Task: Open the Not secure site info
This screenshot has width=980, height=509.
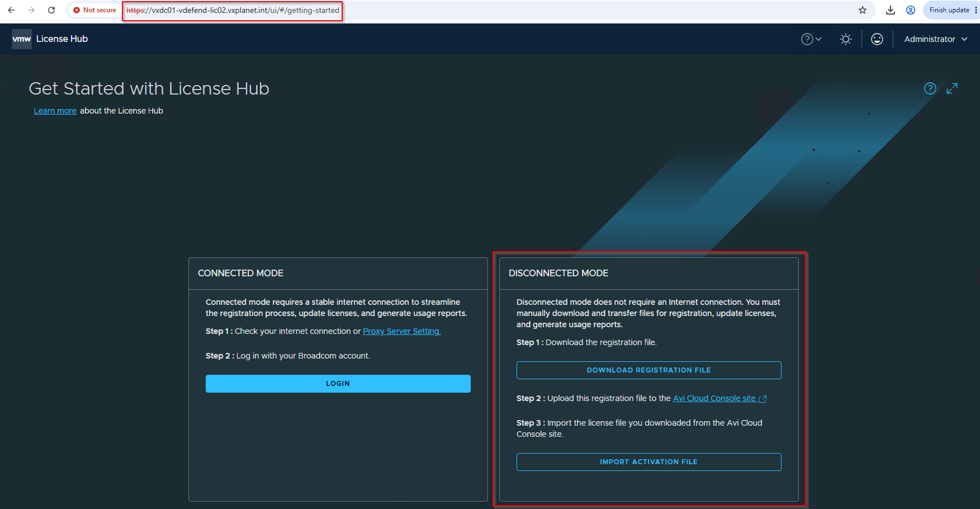Action: (94, 10)
